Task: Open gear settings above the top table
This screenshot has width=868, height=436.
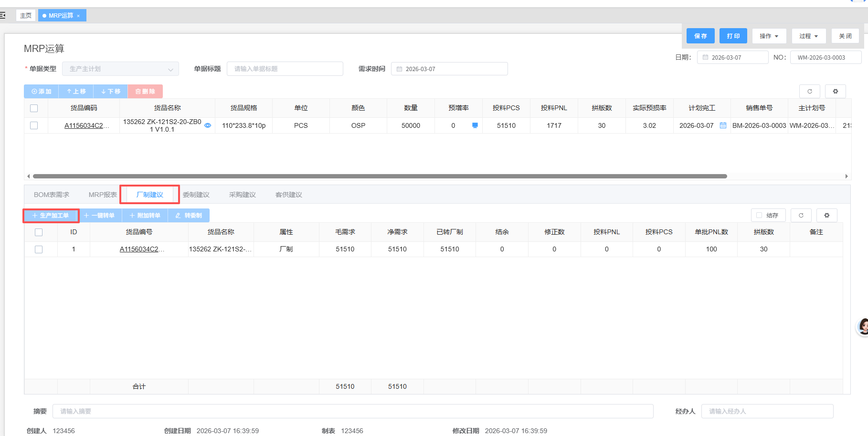Action: click(x=835, y=91)
